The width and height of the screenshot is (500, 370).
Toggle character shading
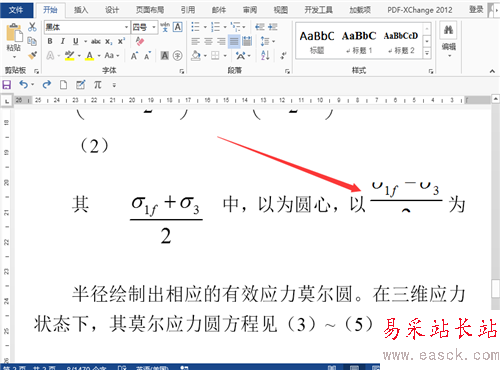coord(165,55)
